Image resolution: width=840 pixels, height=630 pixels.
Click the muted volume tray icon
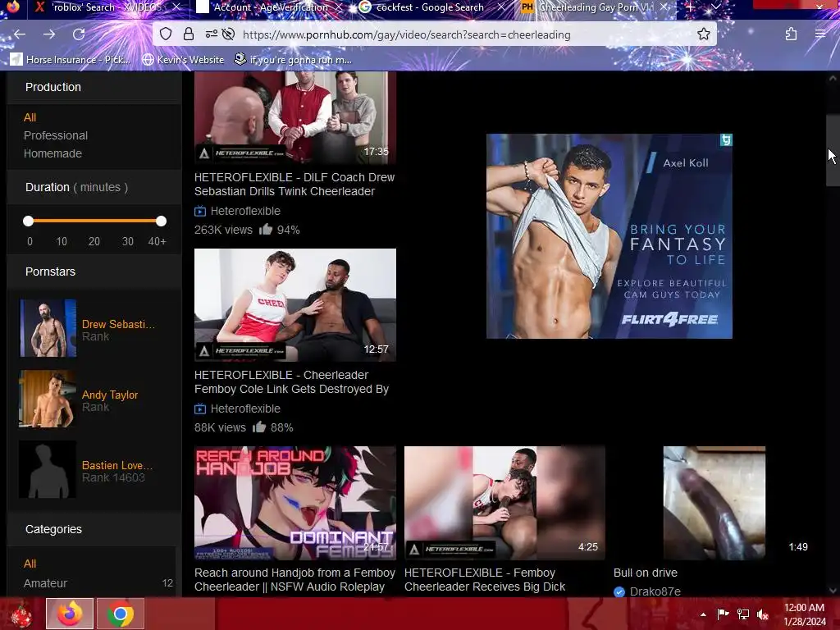763,614
